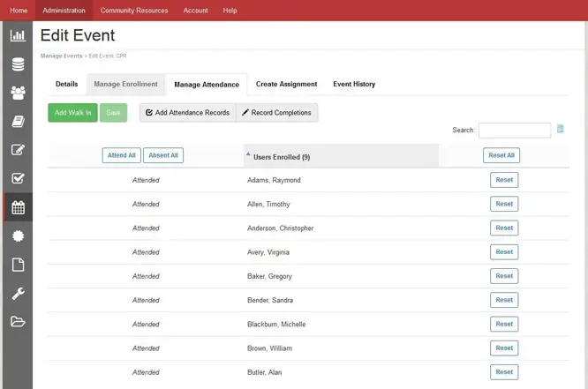The image size is (588, 389).
Task: Open the Administration menu
Action: pos(64,11)
